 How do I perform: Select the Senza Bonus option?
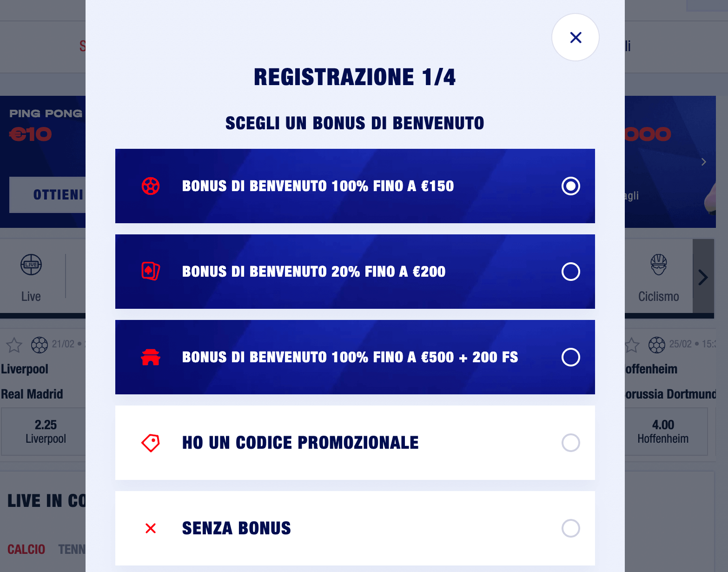(571, 528)
